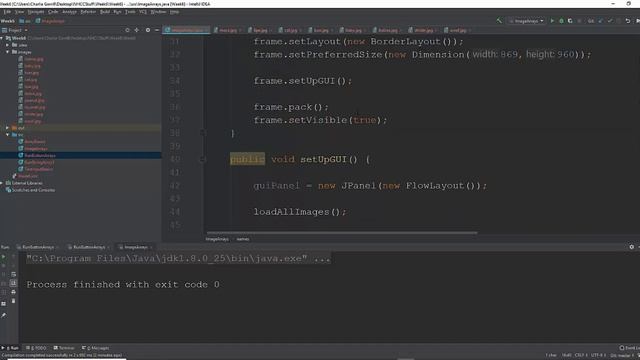
Task: Open the Run tool window button
Action: (11, 348)
